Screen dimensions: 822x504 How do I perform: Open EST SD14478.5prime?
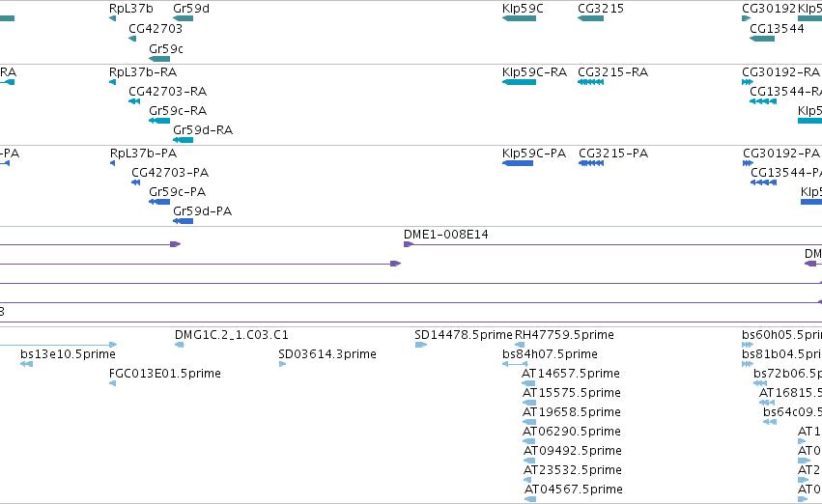[x=463, y=335]
